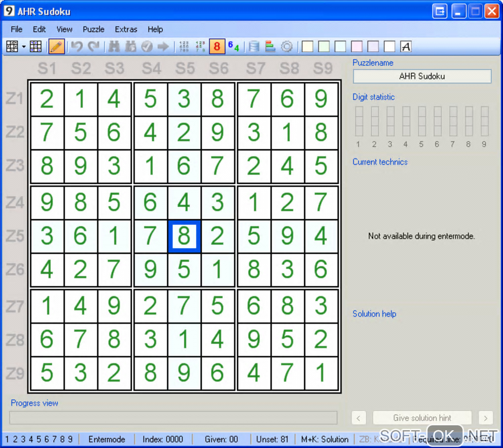Open the dropdown arrow beside the new grid icon
This screenshot has width=503, height=448.
(x=24, y=47)
